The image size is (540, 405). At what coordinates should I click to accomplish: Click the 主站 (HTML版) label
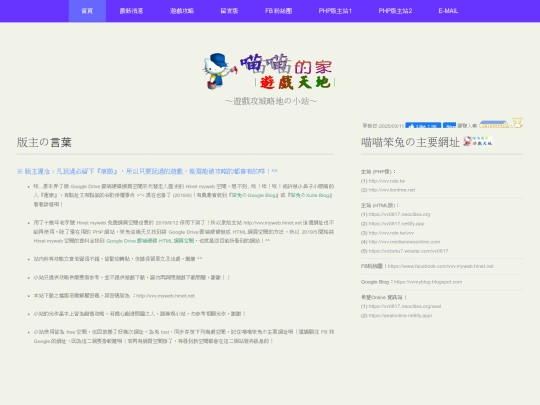380,205
